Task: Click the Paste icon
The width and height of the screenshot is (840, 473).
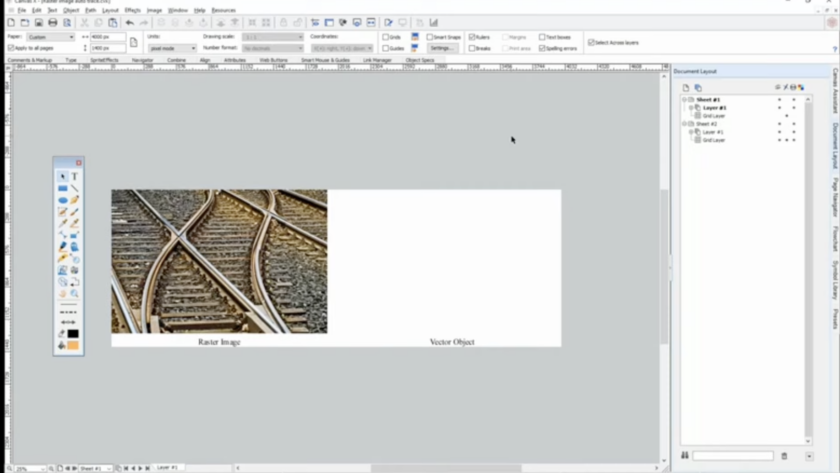Action: [112, 22]
